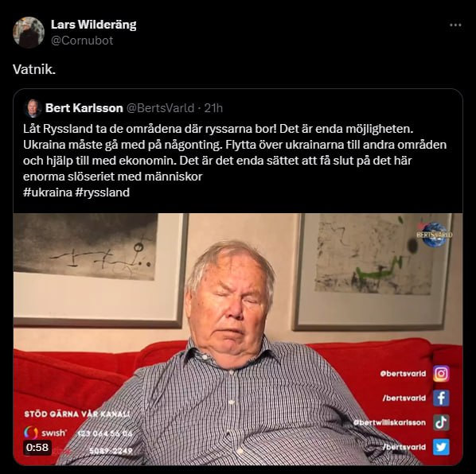The height and width of the screenshot is (474, 476).
Task: Click the Swish logo in video
Action: [45, 433]
